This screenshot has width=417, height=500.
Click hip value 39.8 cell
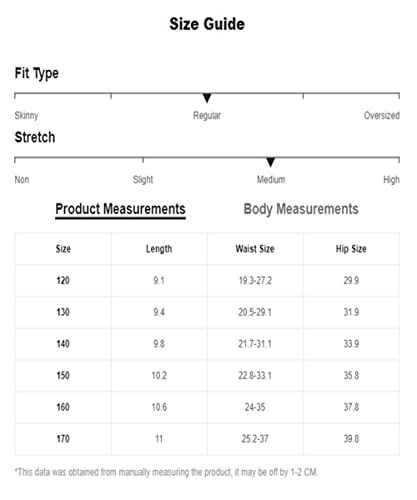point(351,439)
